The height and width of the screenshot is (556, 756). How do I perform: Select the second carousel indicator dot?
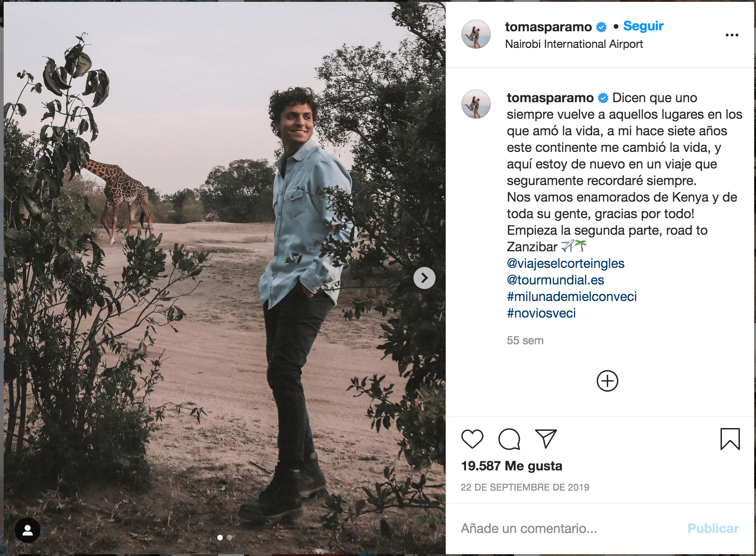coord(229,538)
